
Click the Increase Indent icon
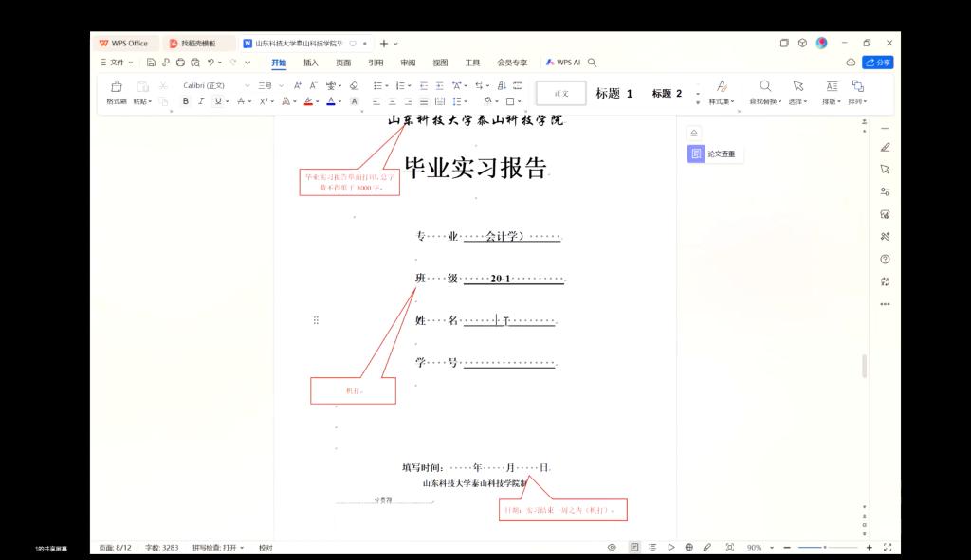click(439, 85)
